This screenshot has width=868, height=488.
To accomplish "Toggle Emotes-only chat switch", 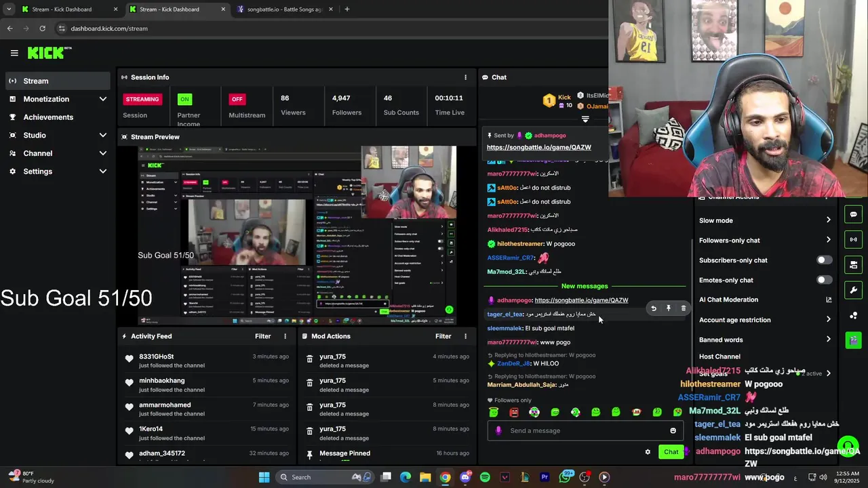I will coord(824,280).
